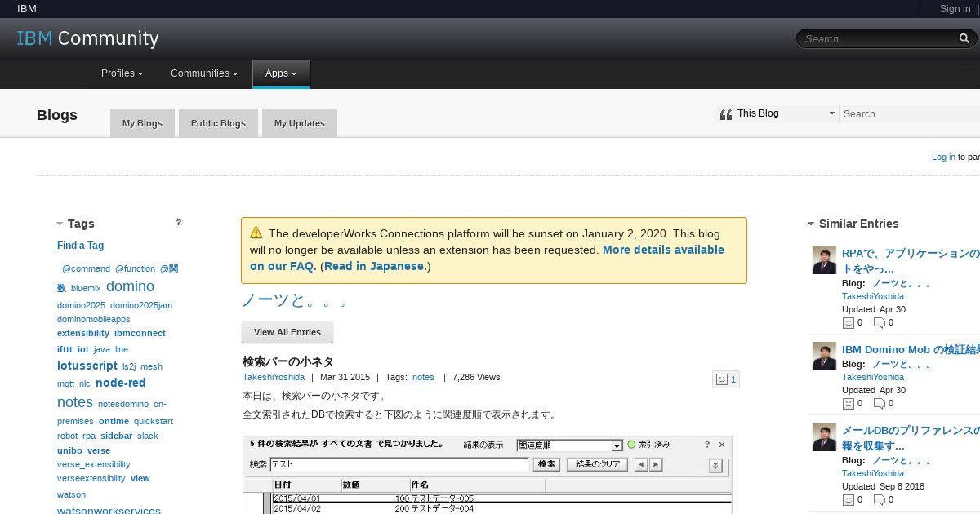
Task: Click the blog Search input field
Action: coord(910,114)
